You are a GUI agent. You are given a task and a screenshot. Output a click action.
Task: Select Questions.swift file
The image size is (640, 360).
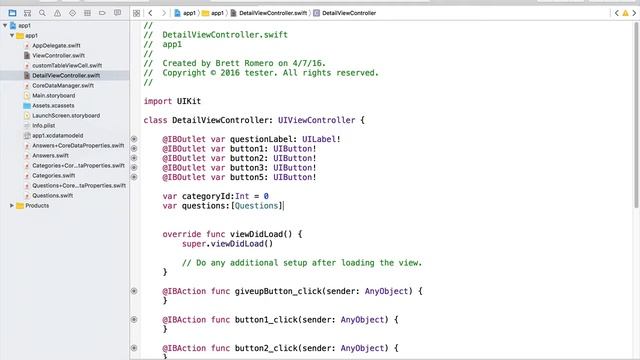pyautogui.click(x=52, y=196)
